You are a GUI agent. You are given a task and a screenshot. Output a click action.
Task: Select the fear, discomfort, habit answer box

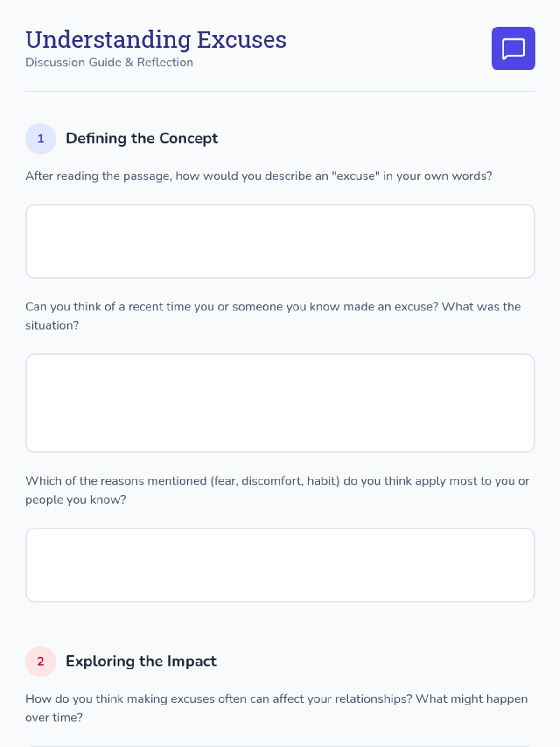click(280, 565)
